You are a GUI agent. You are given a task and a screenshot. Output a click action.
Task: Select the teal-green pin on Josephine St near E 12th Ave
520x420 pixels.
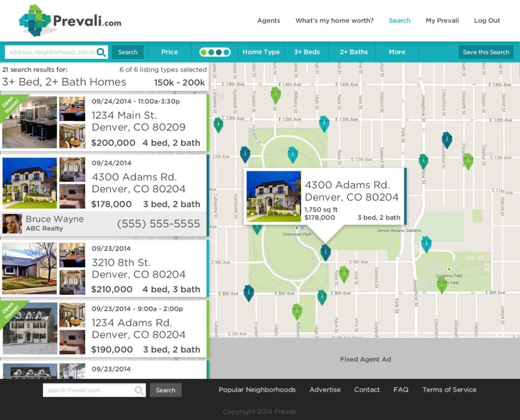(x=424, y=162)
